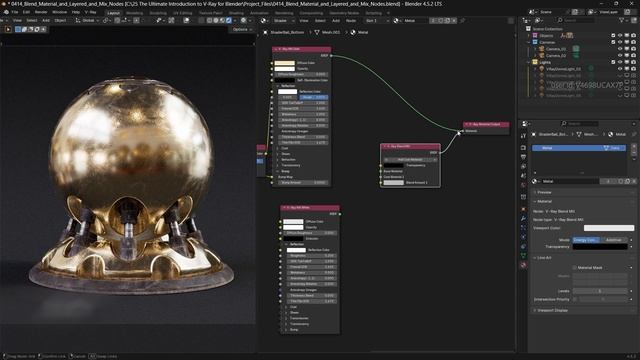The width and height of the screenshot is (640, 360).
Task: Select the Metal material slot in properties
Action: [x=579, y=148]
